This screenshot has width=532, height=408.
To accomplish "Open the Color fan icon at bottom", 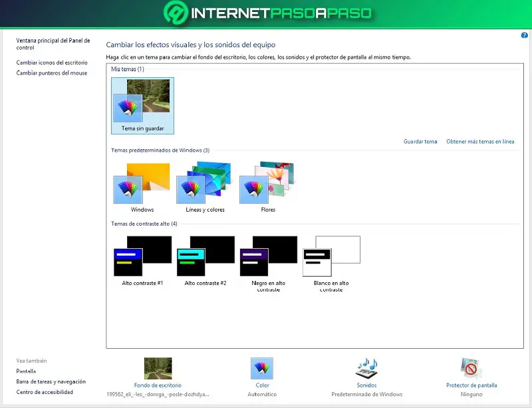I will click(262, 368).
